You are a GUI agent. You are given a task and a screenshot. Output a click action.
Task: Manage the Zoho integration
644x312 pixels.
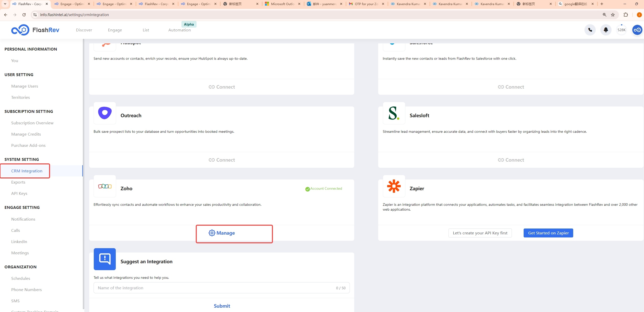(222, 233)
